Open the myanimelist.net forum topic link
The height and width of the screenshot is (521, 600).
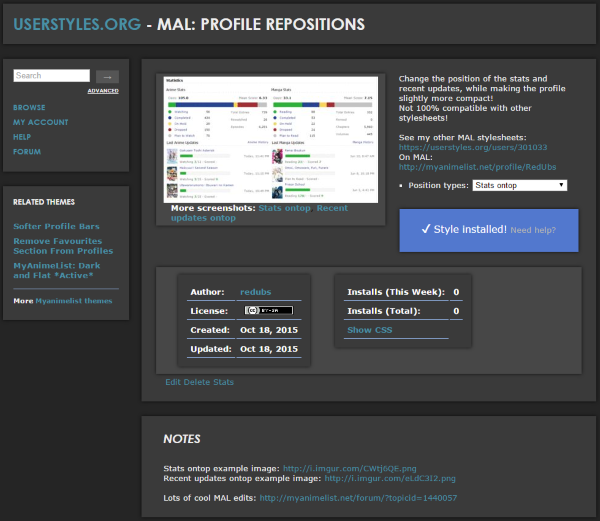coord(358,498)
